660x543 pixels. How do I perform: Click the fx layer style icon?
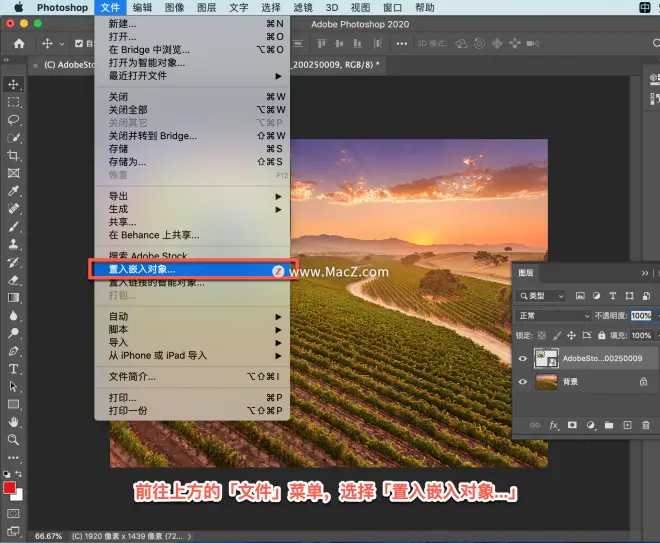pos(554,425)
